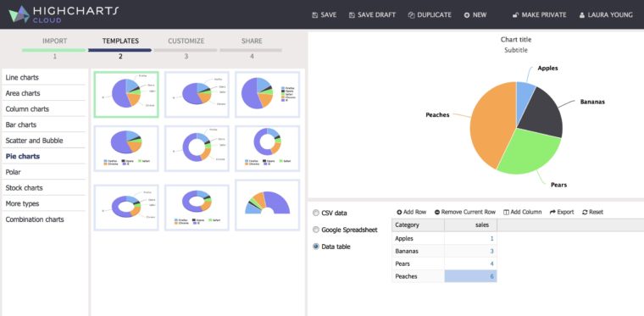Click the green Pears pie slice
The image size is (644, 316).
[530, 152]
